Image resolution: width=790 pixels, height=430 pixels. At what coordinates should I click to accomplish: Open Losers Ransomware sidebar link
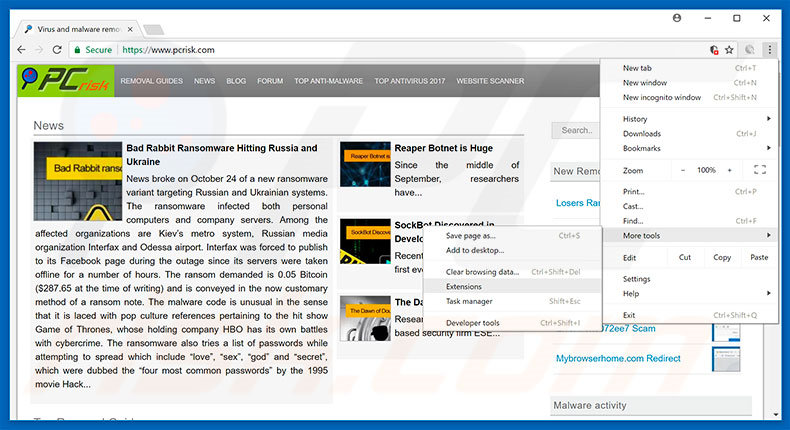tap(578, 203)
